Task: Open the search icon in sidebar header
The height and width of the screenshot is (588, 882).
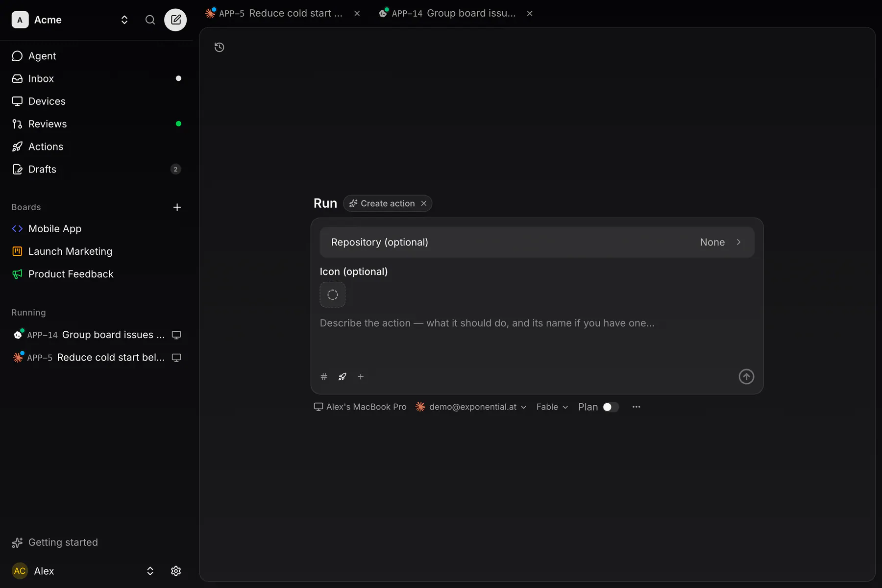Action: pyautogui.click(x=150, y=20)
